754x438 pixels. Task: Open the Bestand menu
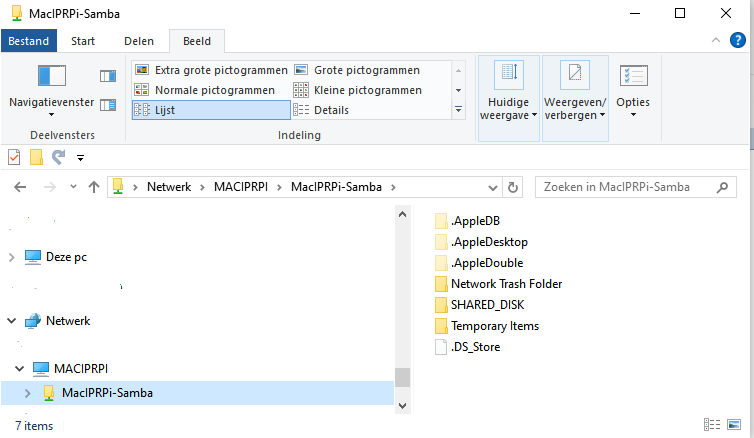pos(29,41)
